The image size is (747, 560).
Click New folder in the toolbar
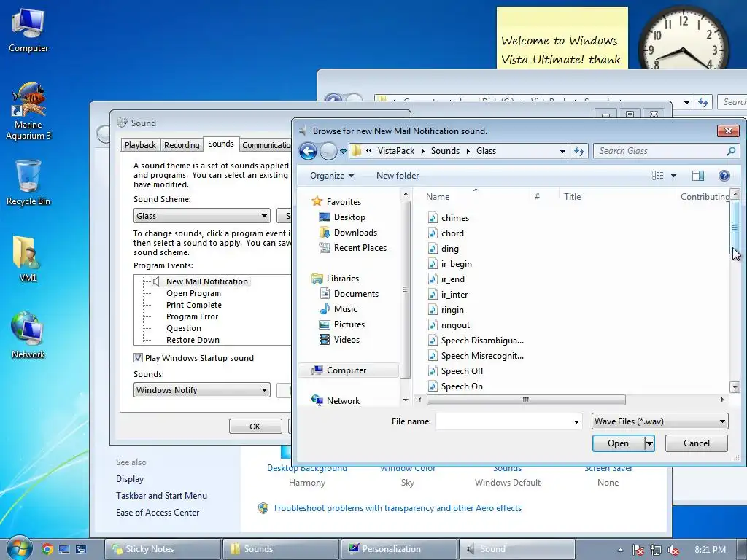pyautogui.click(x=398, y=176)
